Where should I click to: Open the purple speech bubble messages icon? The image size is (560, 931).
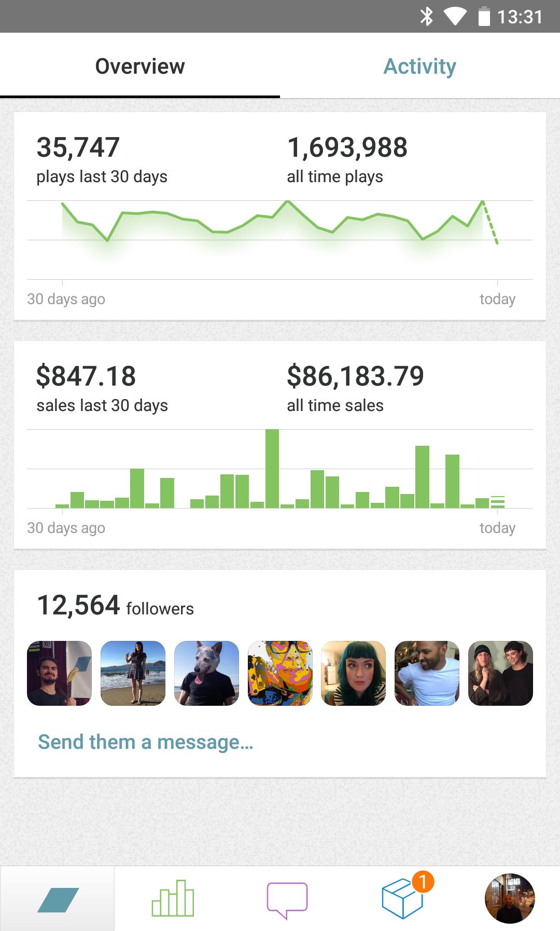click(x=287, y=899)
